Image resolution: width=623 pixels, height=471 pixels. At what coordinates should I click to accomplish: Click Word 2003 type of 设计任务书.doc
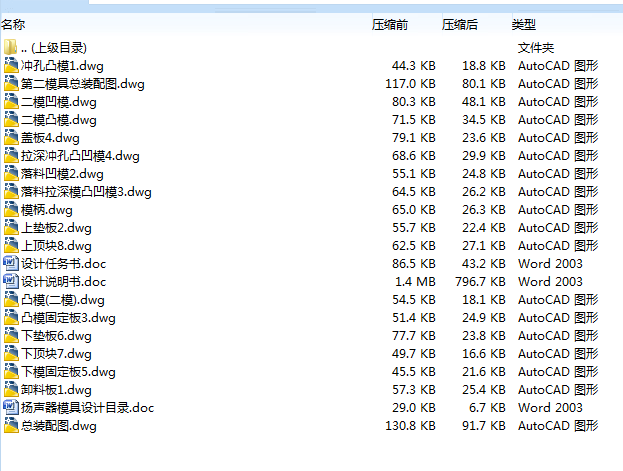550,264
